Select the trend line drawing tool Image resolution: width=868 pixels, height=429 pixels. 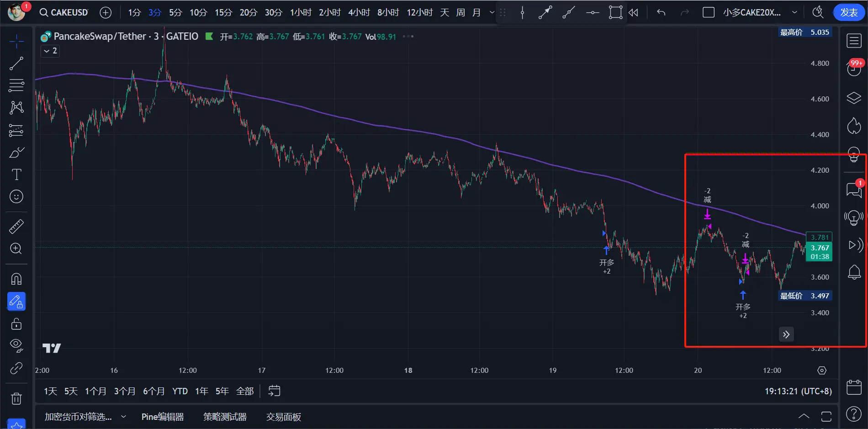[x=16, y=64]
